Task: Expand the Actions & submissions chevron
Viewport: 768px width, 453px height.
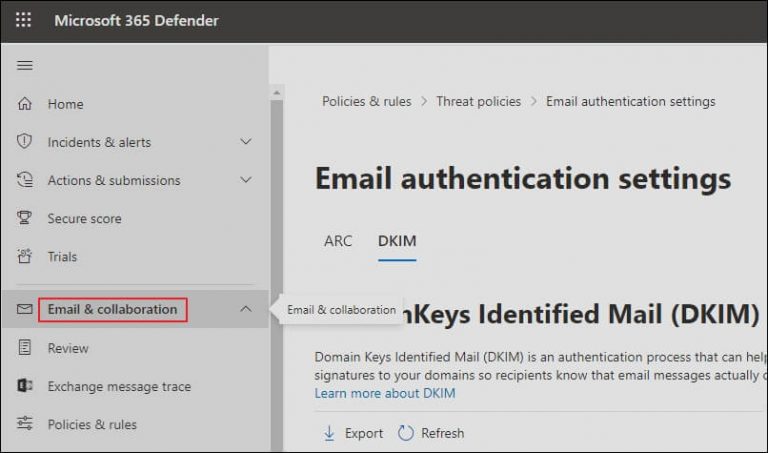Action: (x=246, y=180)
